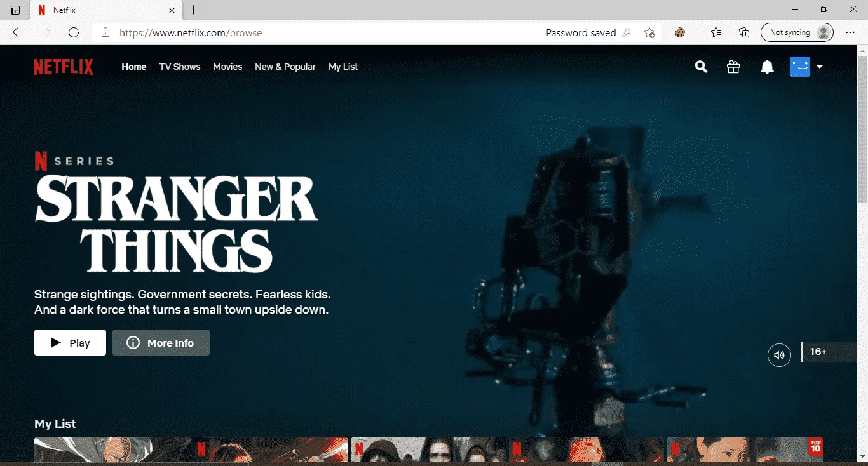
Task: Open the tab actions menu icon
Action: tap(15, 10)
